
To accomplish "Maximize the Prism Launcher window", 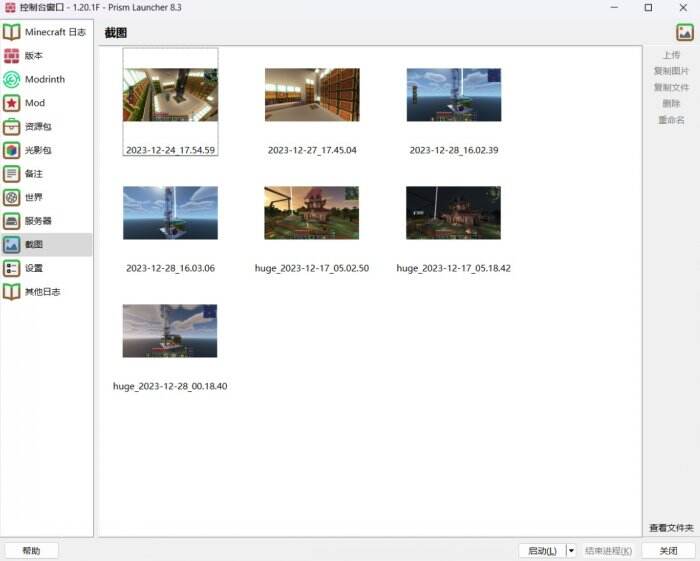I will pos(648,8).
